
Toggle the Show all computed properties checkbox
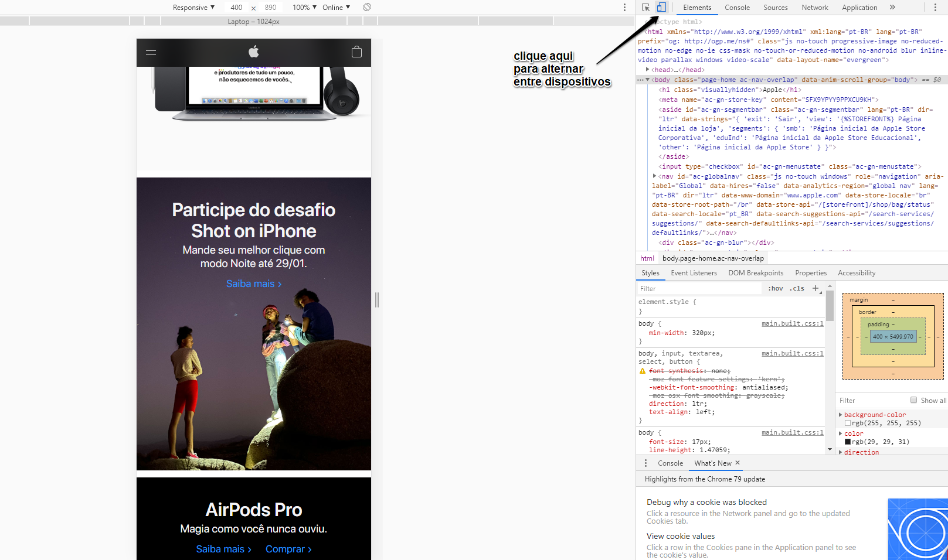913,400
